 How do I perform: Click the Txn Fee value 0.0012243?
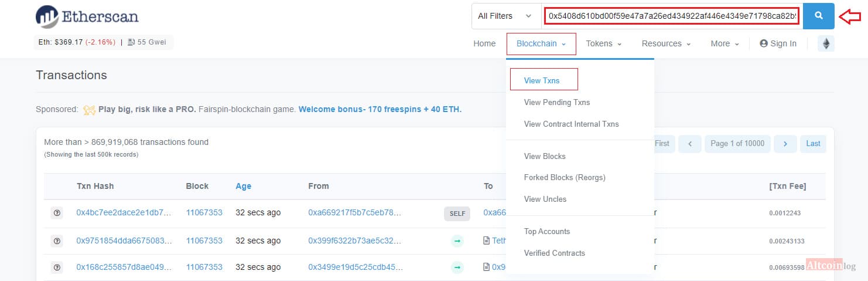[785, 214]
